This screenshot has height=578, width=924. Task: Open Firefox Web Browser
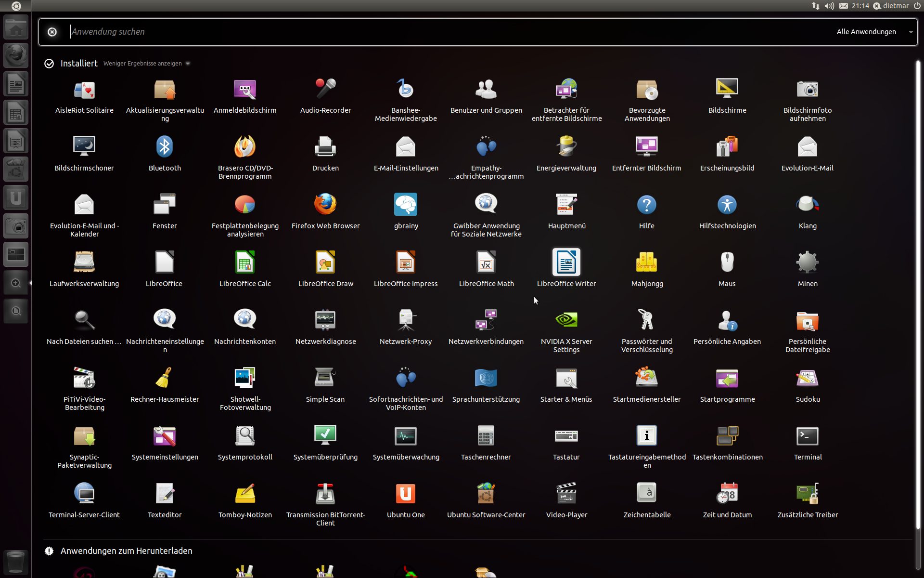pos(325,212)
